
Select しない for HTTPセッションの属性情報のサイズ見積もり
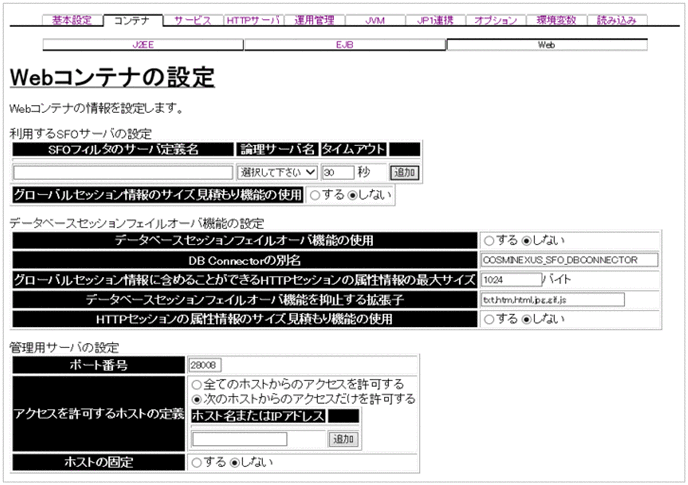click(x=526, y=320)
